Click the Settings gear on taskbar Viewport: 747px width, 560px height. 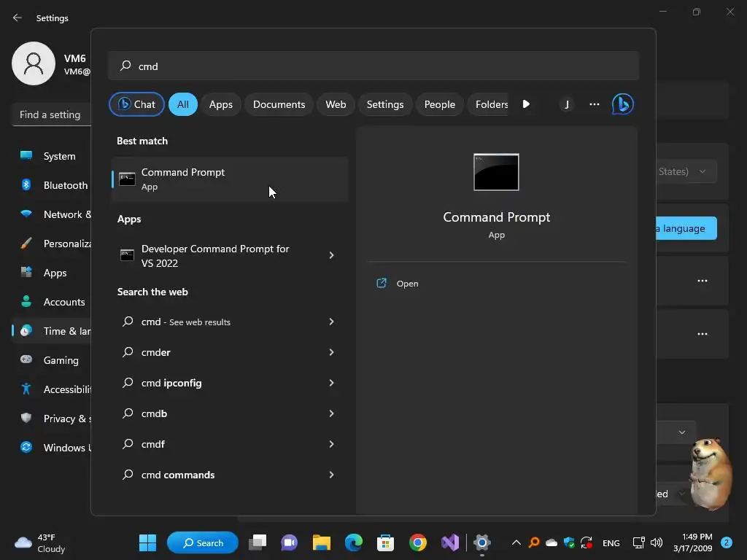[482, 542]
